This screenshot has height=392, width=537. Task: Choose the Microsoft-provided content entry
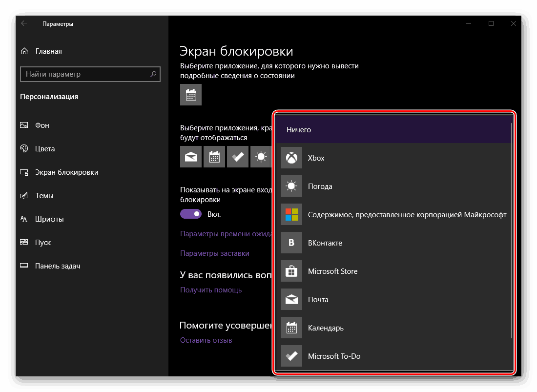[x=393, y=215]
